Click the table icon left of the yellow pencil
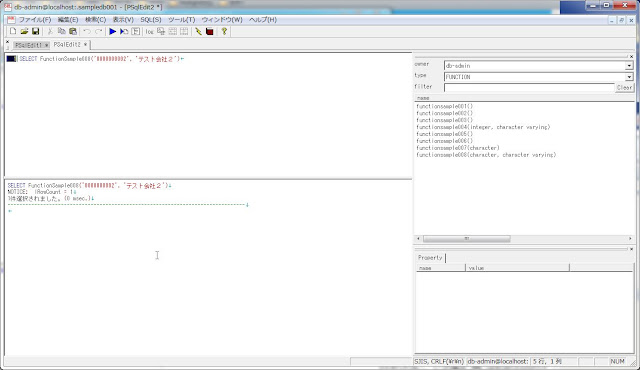The width and height of the screenshot is (640, 370). pyautogui.click(x=184, y=31)
